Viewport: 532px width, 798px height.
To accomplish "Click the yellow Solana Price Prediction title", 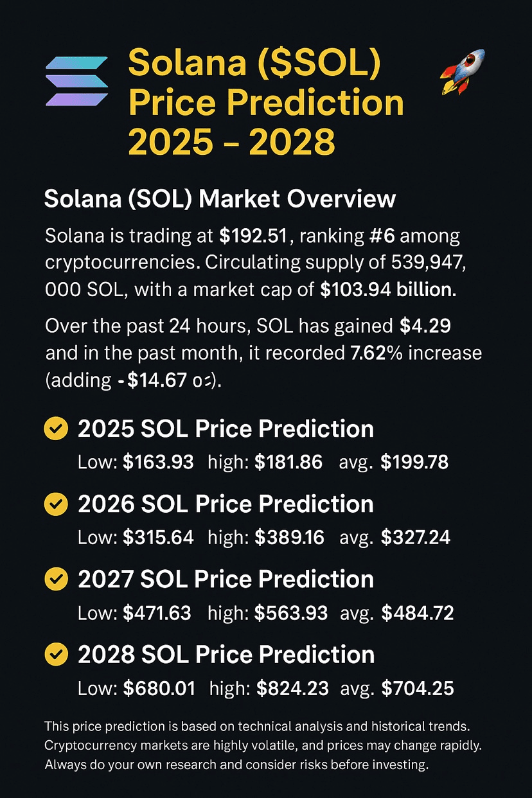I will 266,103.
